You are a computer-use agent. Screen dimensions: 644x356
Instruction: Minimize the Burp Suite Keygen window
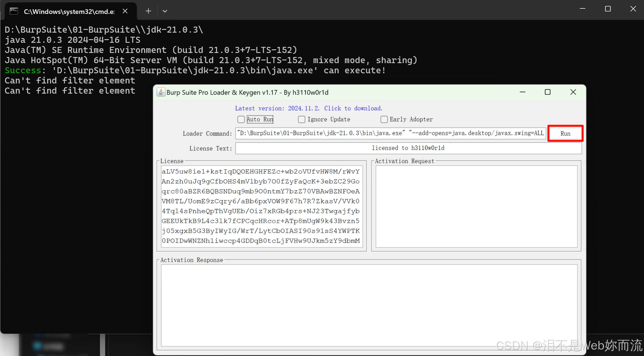pyautogui.click(x=522, y=92)
